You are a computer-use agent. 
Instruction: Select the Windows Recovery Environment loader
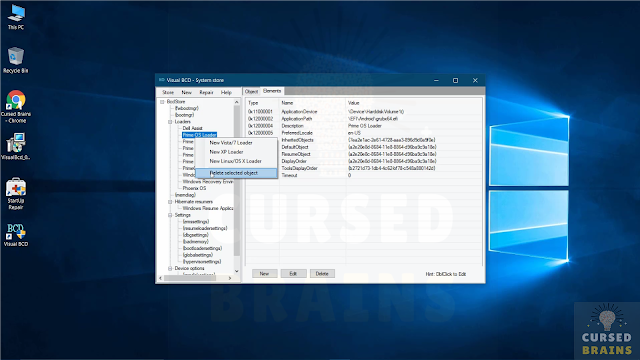208,182
